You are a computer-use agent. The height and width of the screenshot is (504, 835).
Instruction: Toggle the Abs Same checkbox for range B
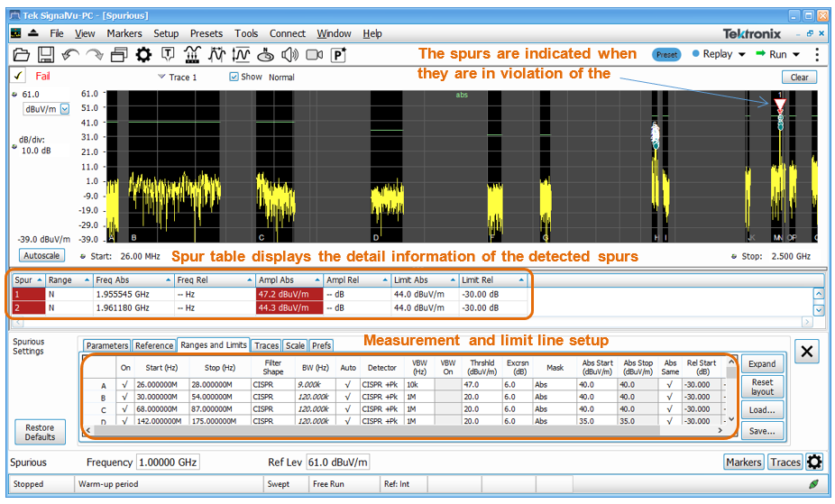coord(670,397)
